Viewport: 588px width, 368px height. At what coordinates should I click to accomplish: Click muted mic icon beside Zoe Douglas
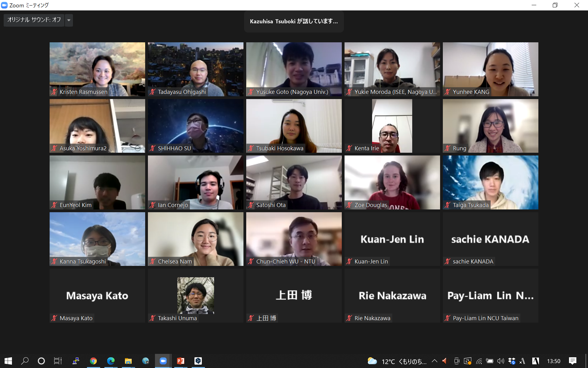(x=349, y=205)
